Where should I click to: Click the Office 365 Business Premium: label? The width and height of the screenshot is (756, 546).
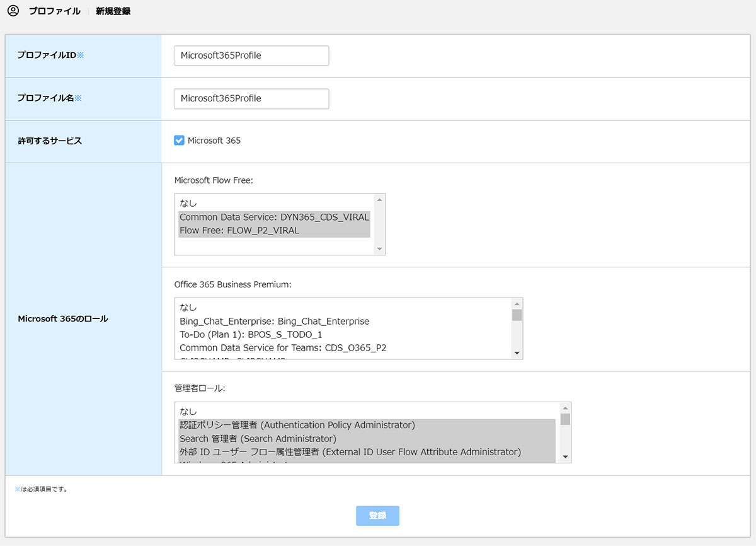(233, 284)
